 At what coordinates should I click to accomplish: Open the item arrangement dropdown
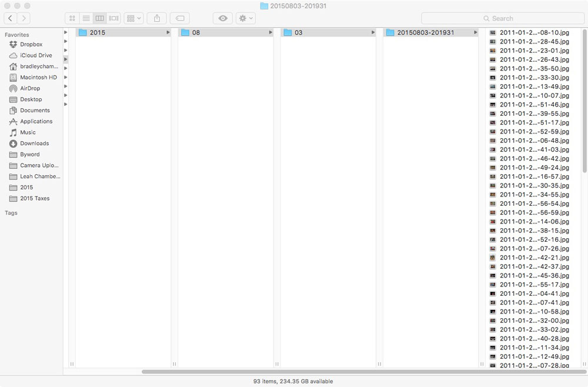(133, 18)
